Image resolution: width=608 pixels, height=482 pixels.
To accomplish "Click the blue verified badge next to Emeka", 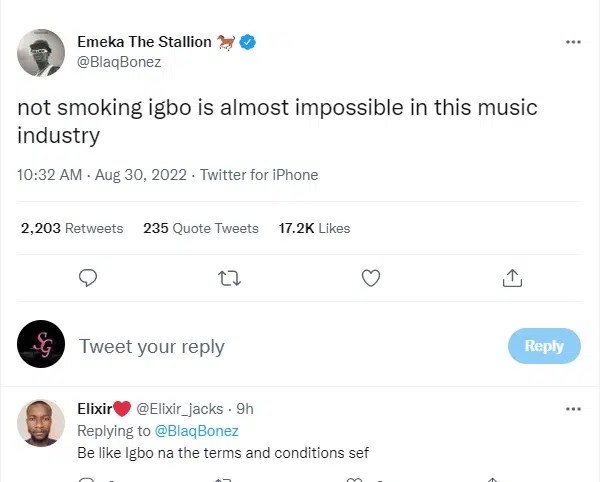I will 248,42.
